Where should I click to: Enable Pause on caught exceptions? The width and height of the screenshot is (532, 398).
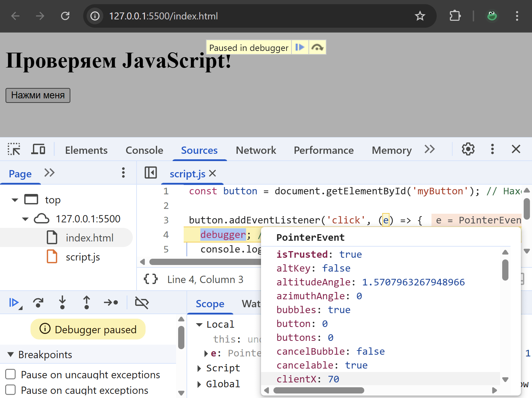click(x=11, y=390)
